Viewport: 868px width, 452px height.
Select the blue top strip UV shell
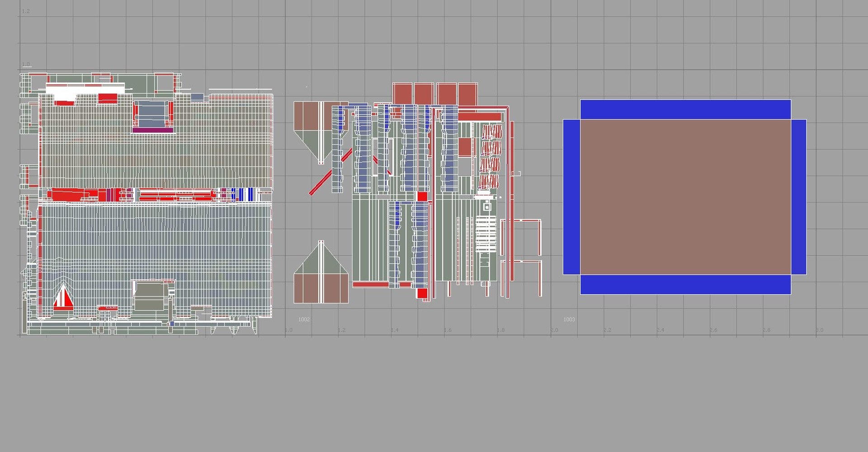[685, 109]
